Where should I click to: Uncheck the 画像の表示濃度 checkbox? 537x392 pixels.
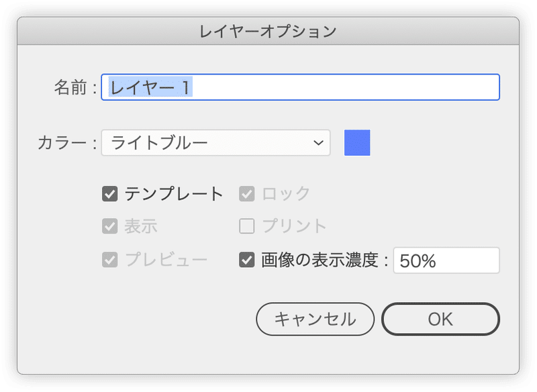(x=246, y=260)
